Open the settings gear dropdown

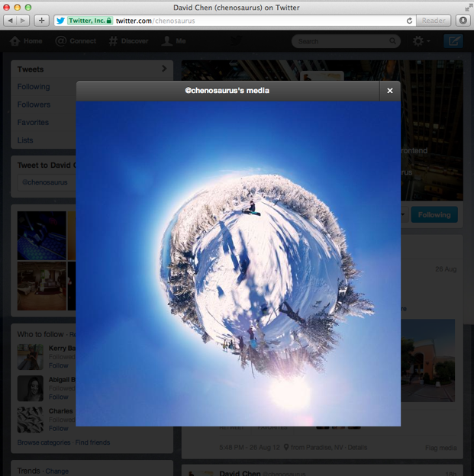coord(421,41)
